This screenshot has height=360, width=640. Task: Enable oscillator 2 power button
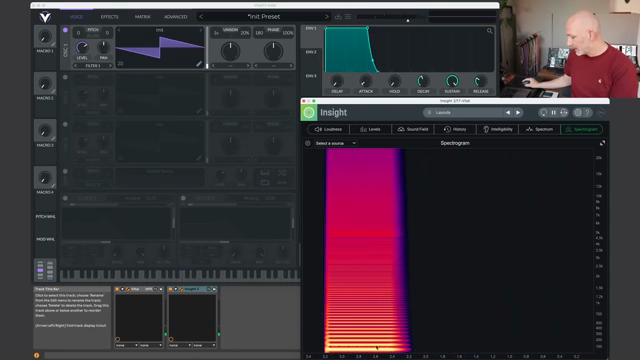[65, 77]
